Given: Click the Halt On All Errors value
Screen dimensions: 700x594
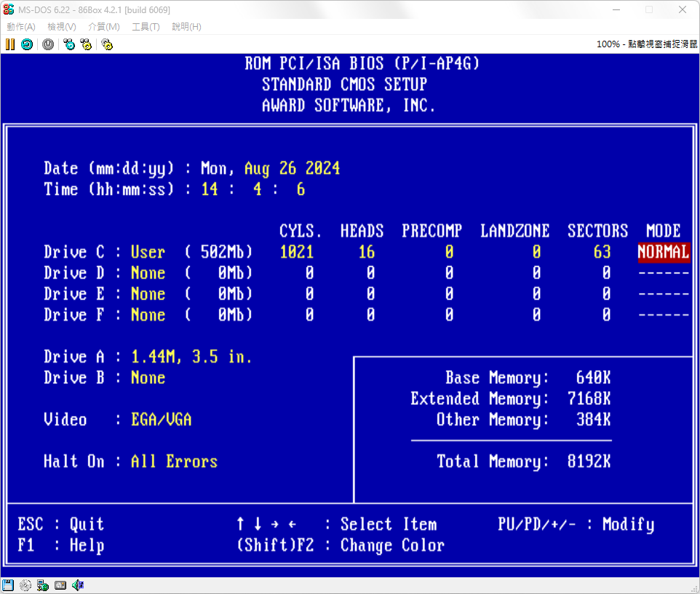Looking at the screenshot, I should (174, 462).
